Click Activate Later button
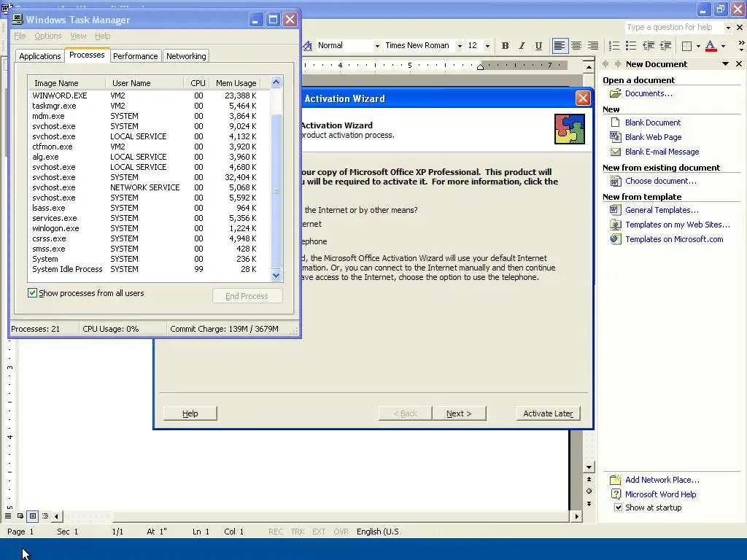This screenshot has width=747, height=560. (548, 413)
